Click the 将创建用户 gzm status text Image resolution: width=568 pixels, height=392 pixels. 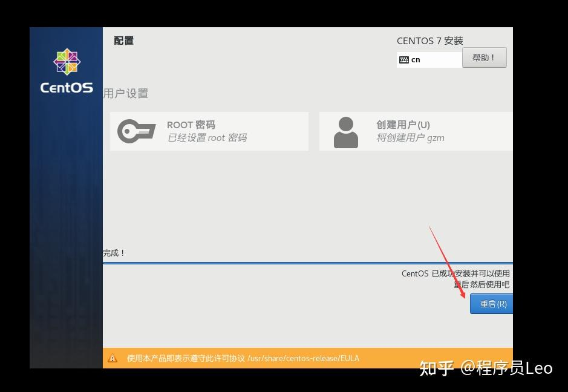pyautogui.click(x=410, y=138)
